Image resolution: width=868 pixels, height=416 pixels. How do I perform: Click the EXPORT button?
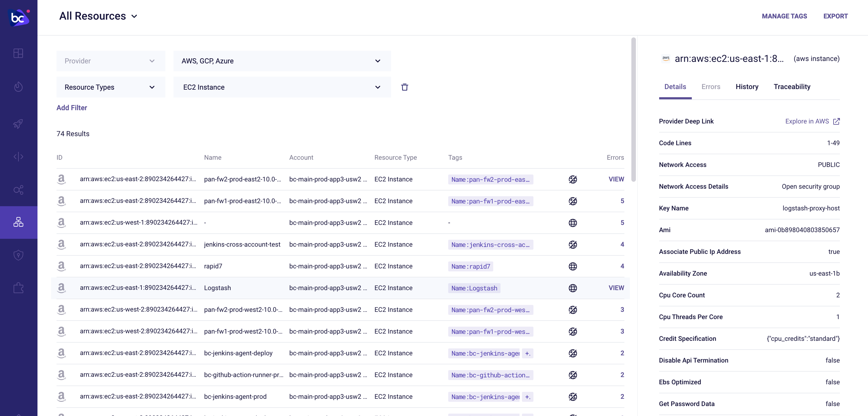835,16
